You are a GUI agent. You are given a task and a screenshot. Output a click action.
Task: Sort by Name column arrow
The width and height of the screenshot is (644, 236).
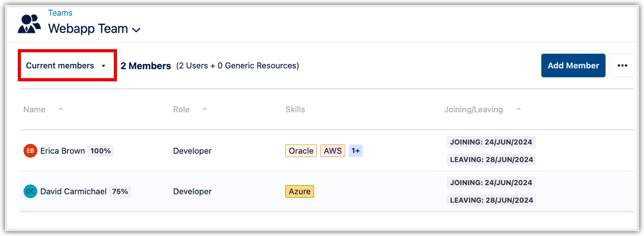click(61, 109)
